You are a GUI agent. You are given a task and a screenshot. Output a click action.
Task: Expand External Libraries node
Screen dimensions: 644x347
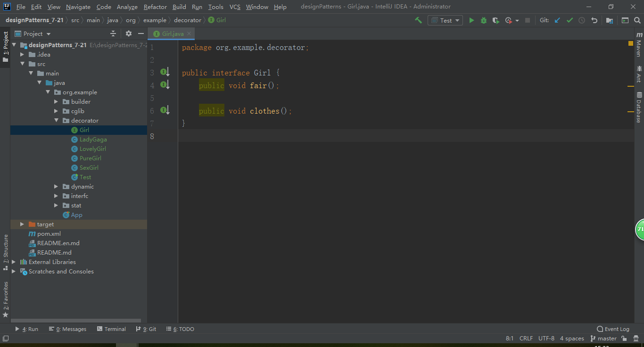pos(14,262)
